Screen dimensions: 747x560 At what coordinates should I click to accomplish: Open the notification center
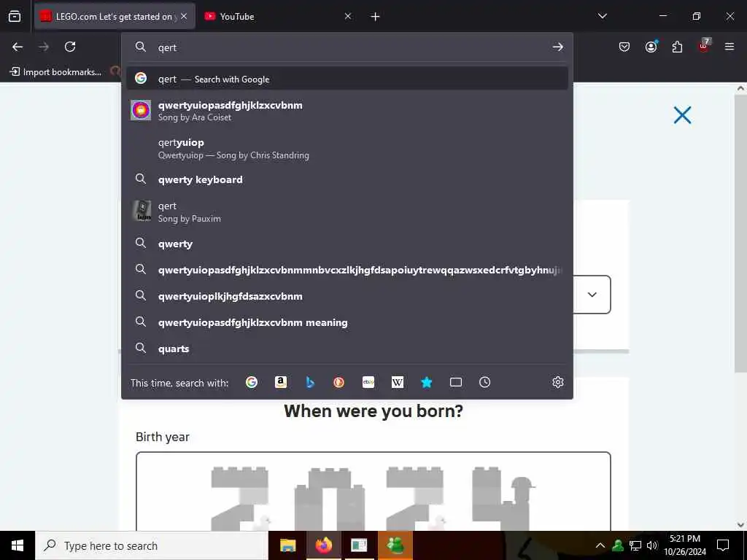point(723,545)
